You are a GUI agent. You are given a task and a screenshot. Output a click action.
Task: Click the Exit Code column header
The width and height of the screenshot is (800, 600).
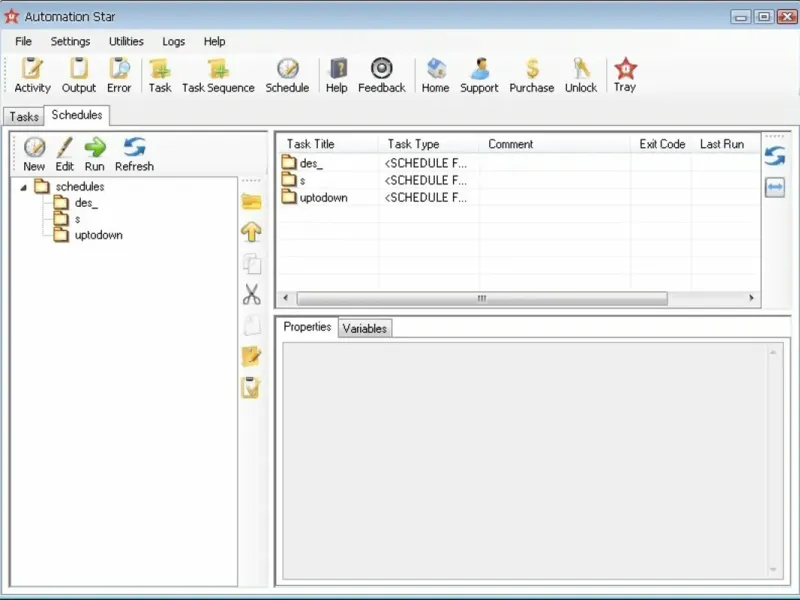tap(662, 144)
